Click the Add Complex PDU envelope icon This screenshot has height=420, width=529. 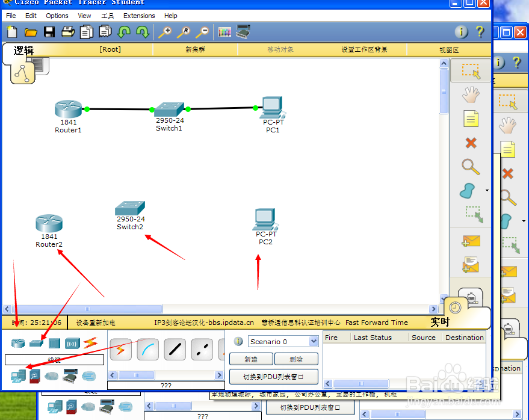coord(471,265)
